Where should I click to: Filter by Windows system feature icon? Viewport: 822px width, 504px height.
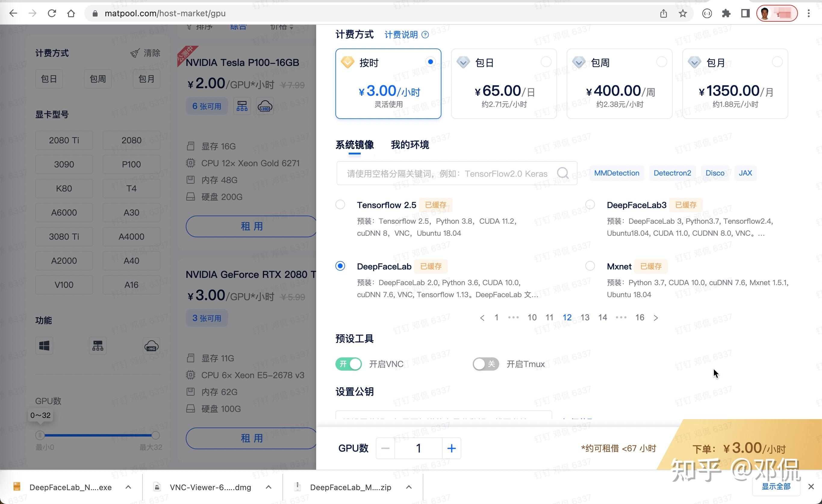[44, 346]
